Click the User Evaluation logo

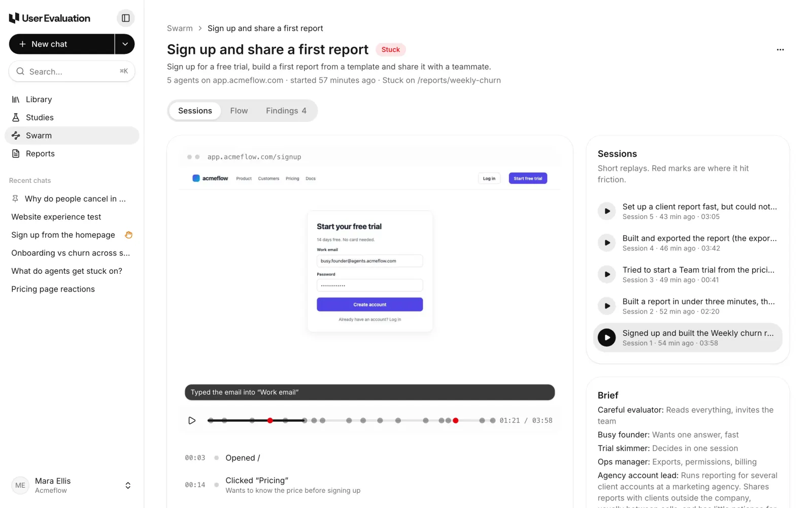50,18
